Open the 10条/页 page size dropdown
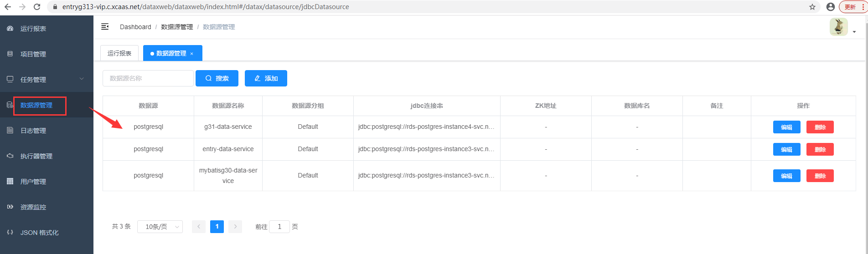Viewport: 868px width, 254px height. [160, 227]
